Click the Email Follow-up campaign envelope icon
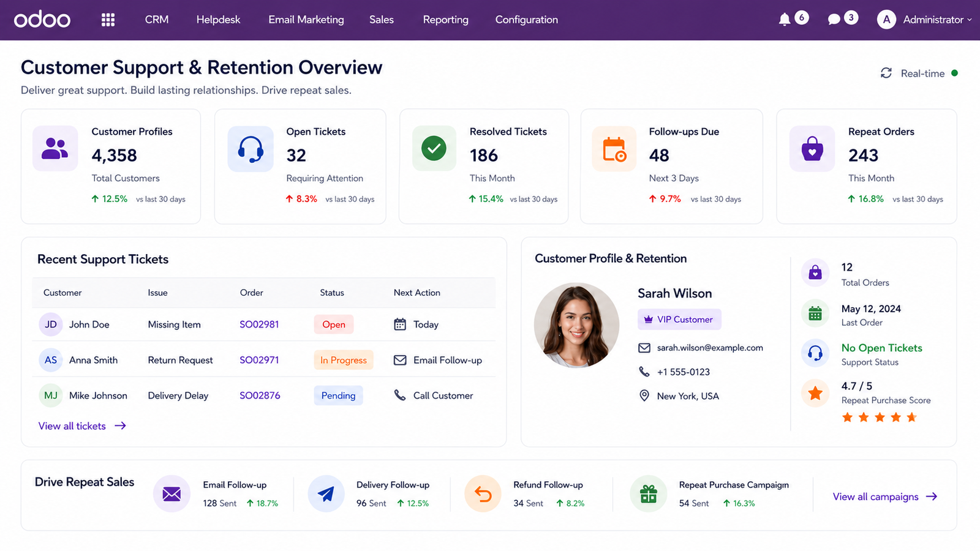The image size is (980, 551). [171, 493]
